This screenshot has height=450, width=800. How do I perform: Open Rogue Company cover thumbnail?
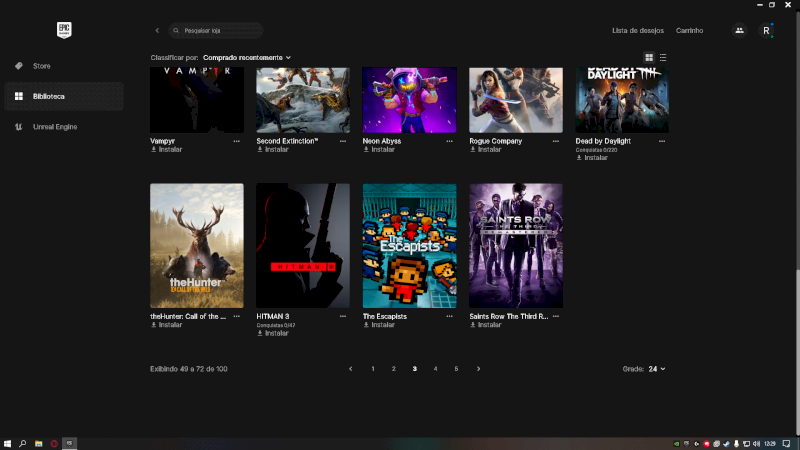pos(516,100)
